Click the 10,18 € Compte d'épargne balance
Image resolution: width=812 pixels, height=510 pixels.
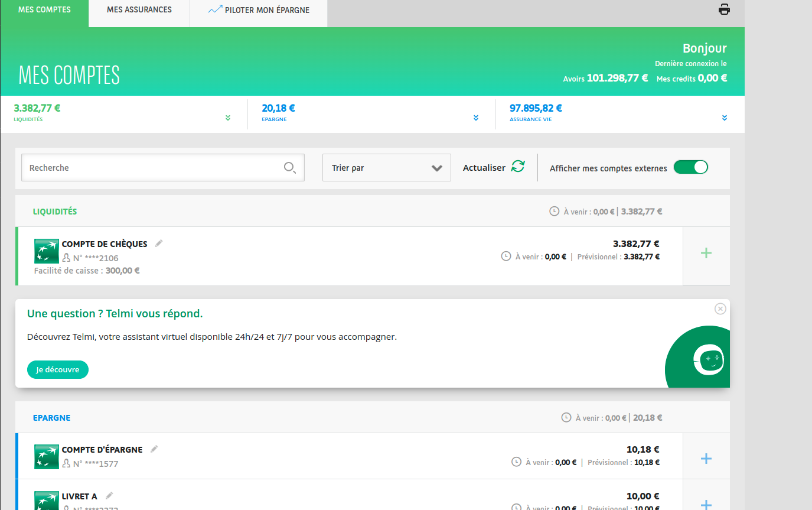pyautogui.click(x=643, y=449)
